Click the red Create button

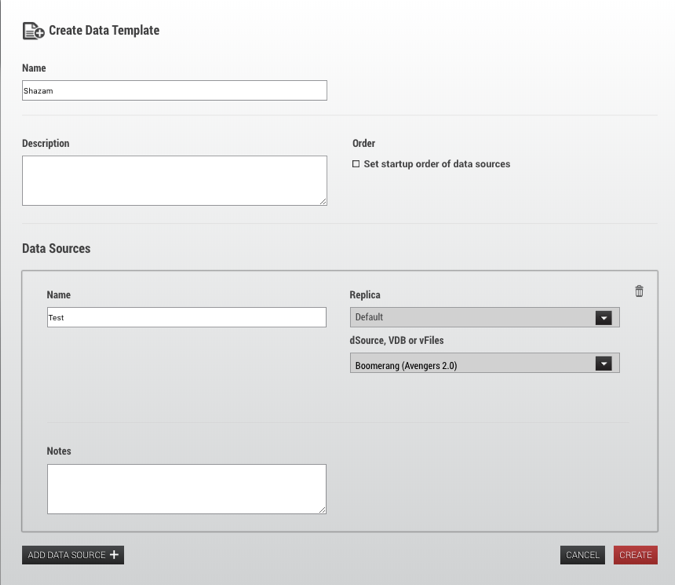pyautogui.click(x=635, y=555)
